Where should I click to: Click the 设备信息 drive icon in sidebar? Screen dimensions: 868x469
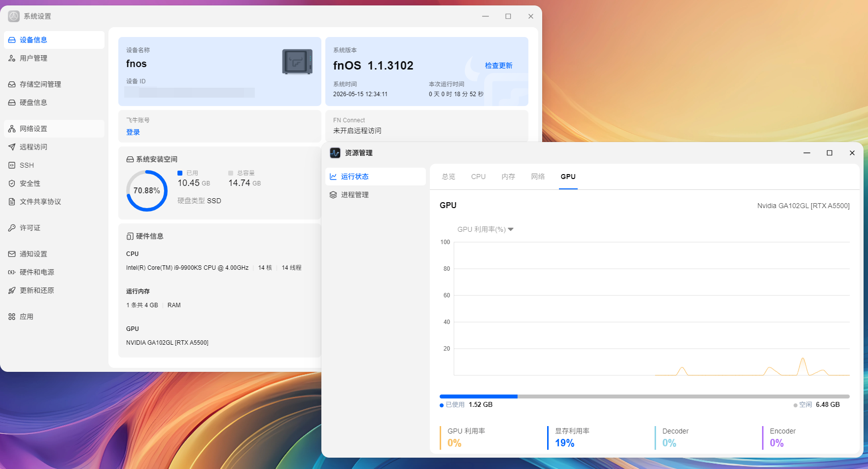click(12, 40)
